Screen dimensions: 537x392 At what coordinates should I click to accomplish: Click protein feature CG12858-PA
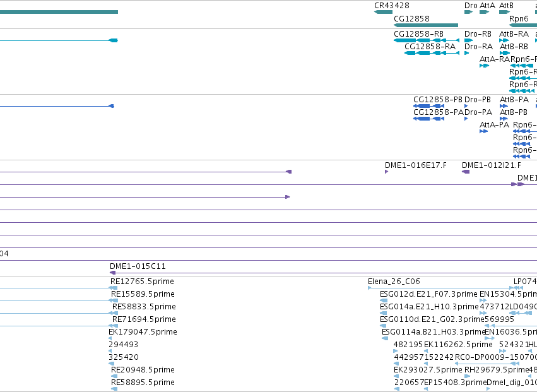click(x=428, y=119)
